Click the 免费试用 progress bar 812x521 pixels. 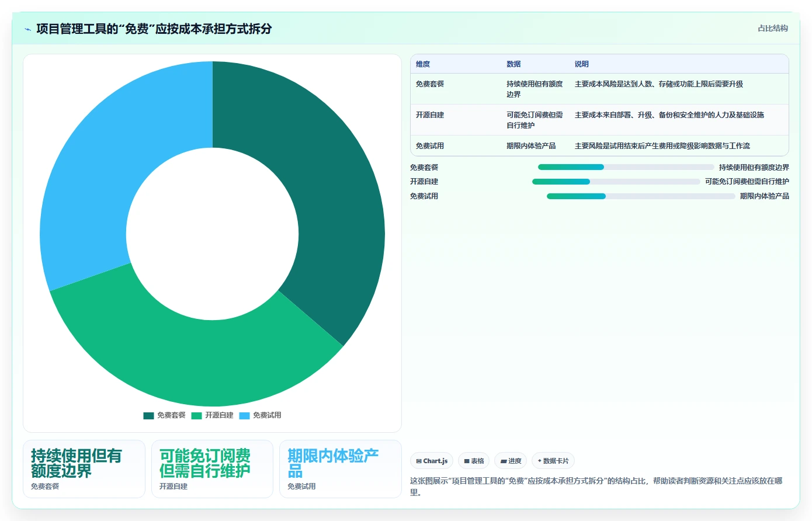point(641,196)
